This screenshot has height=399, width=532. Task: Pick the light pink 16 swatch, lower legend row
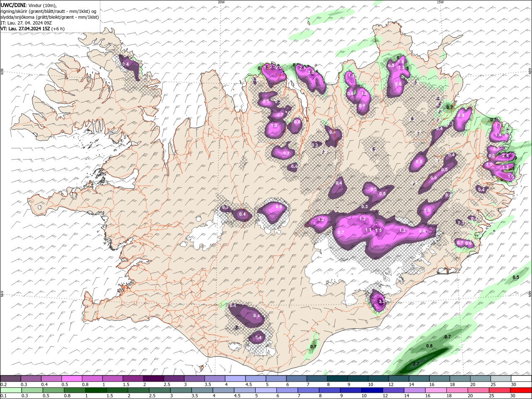click(435, 390)
